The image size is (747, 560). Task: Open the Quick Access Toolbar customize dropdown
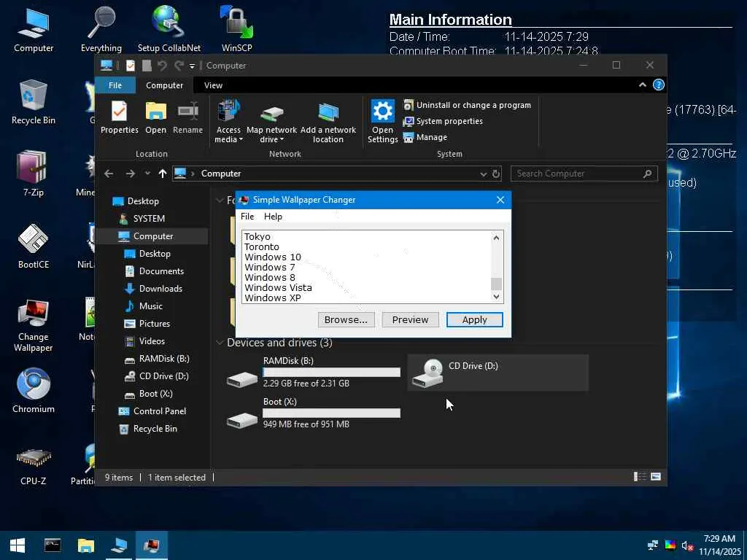click(x=192, y=66)
